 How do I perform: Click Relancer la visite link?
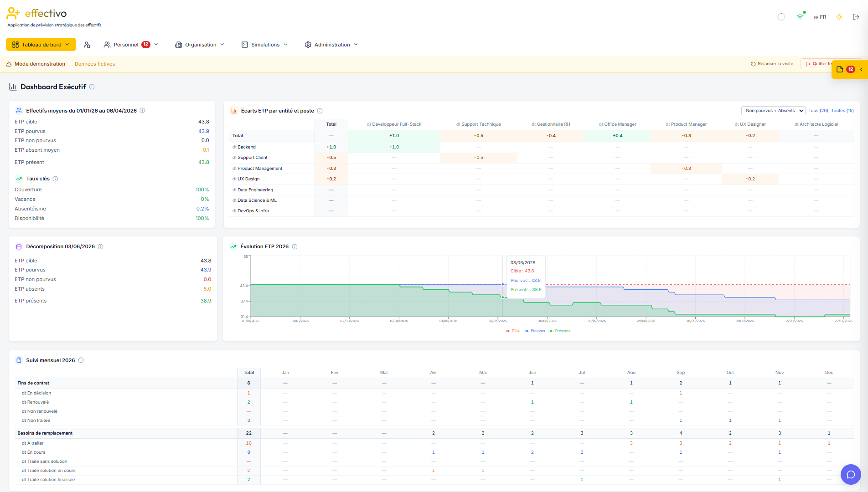pyautogui.click(x=772, y=64)
